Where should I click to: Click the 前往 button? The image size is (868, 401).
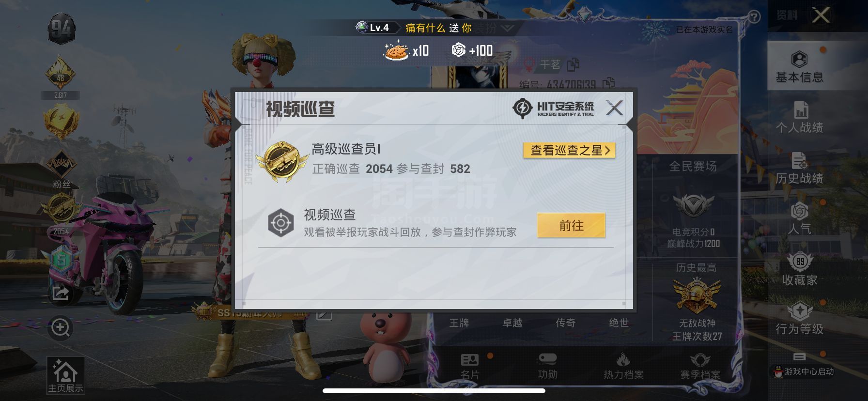(571, 225)
